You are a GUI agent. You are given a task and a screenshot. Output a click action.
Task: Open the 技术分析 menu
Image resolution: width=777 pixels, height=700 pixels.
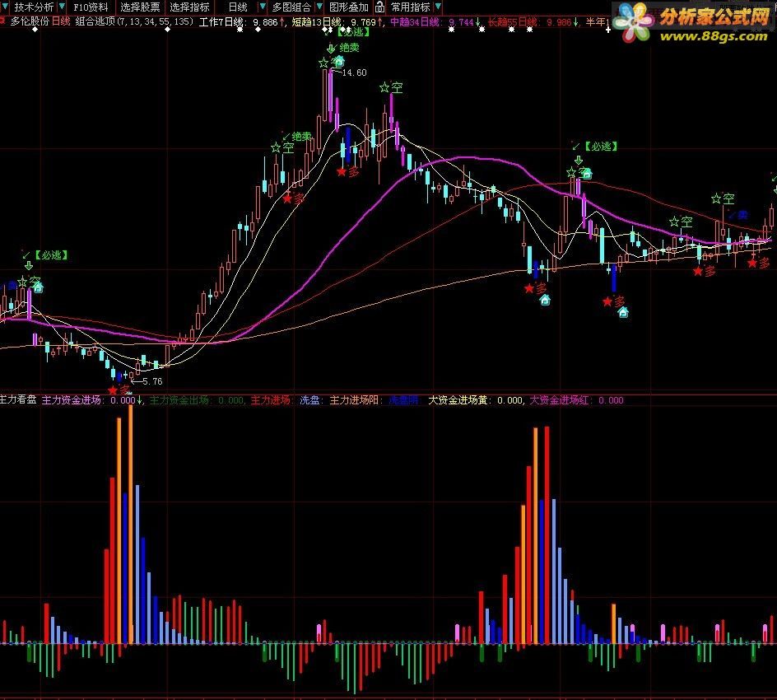(34, 7)
